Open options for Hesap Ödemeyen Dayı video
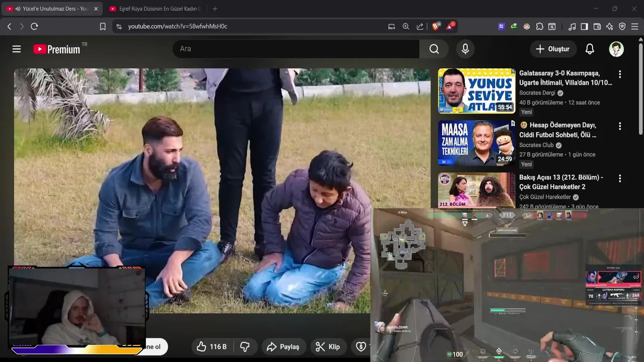This screenshot has height=362, width=644. pyautogui.click(x=620, y=126)
